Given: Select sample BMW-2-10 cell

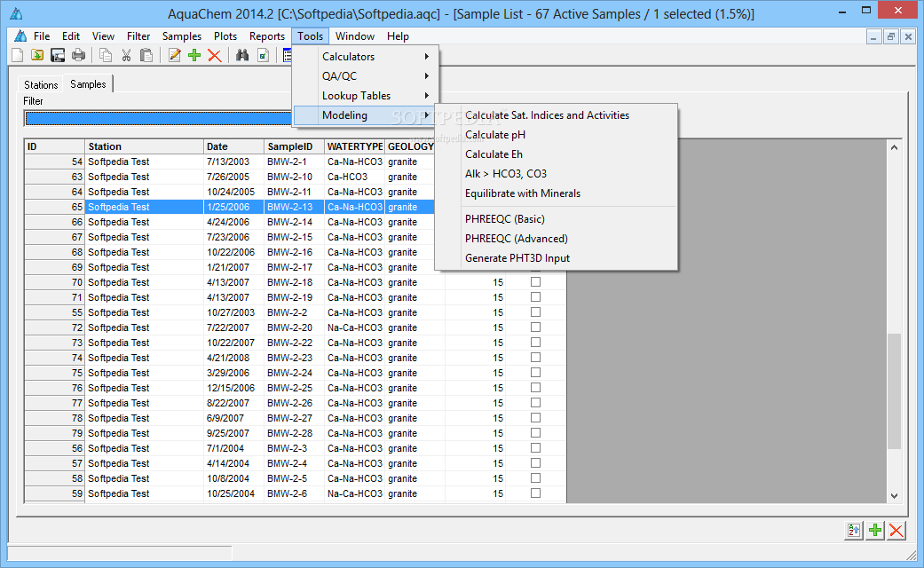Looking at the screenshot, I should (294, 177).
